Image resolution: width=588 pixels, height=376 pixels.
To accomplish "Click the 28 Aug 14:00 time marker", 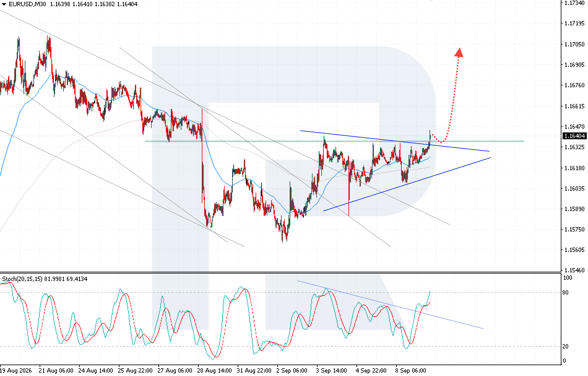I will pos(214,370).
